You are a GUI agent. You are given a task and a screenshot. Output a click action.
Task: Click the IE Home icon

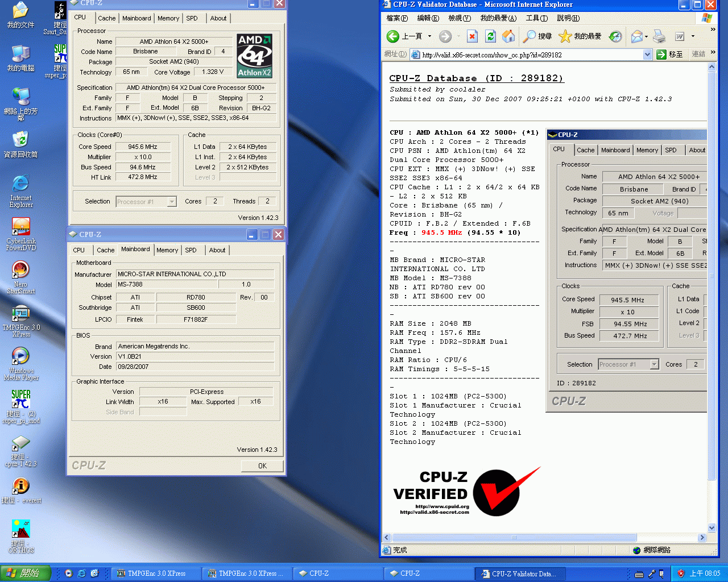508,36
